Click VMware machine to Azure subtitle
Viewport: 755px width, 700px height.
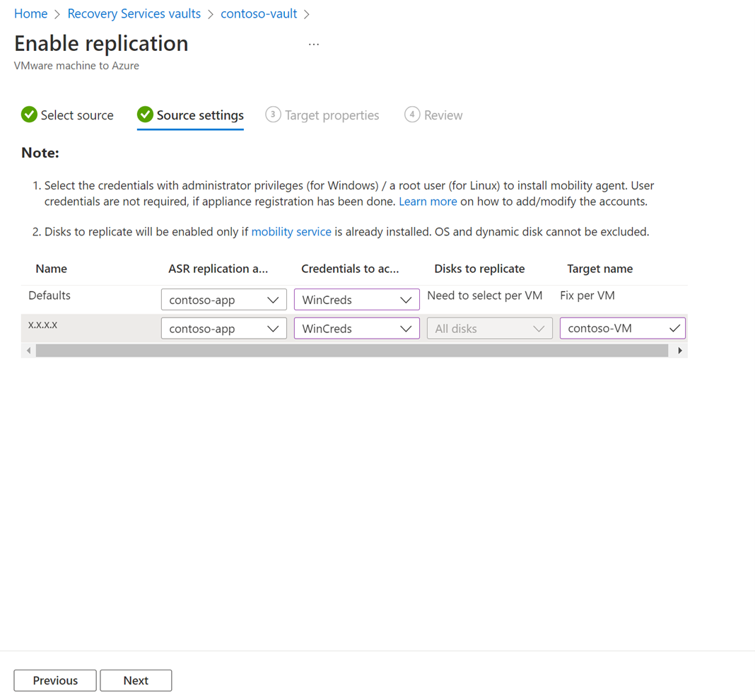pos(76,66)
